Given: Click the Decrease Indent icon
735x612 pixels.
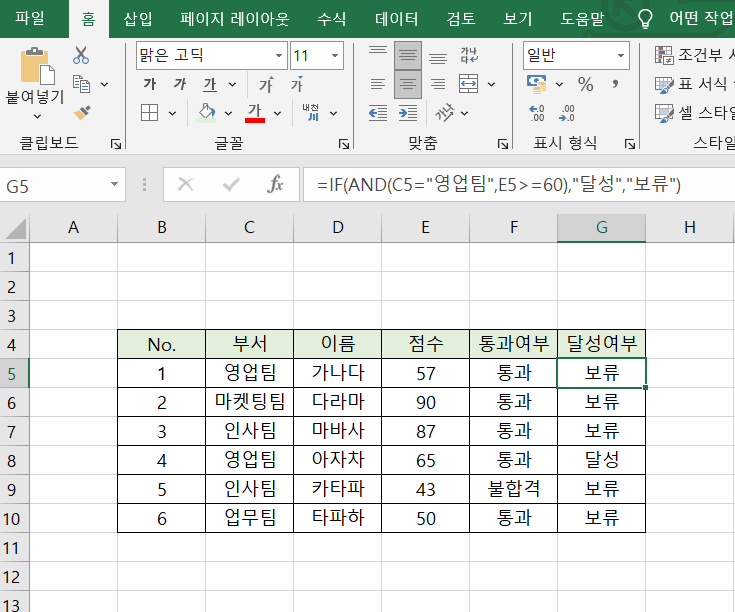Looking at the screenshot, I should [378, 113].
